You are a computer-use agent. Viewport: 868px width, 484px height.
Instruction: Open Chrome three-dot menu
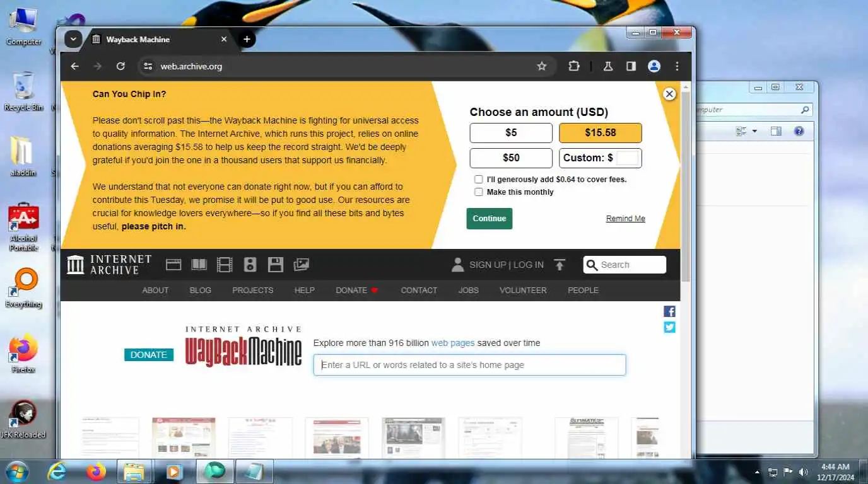coord(677,66)
